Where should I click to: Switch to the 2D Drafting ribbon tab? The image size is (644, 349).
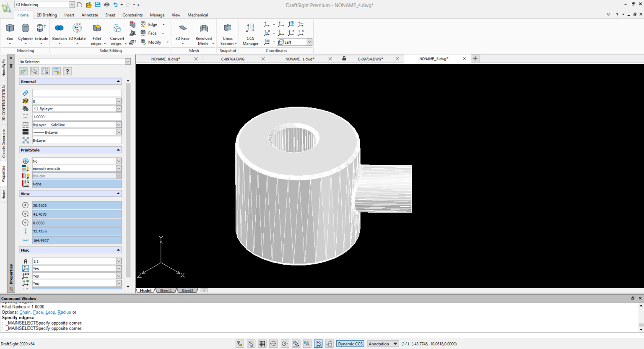tap(47, 15)
